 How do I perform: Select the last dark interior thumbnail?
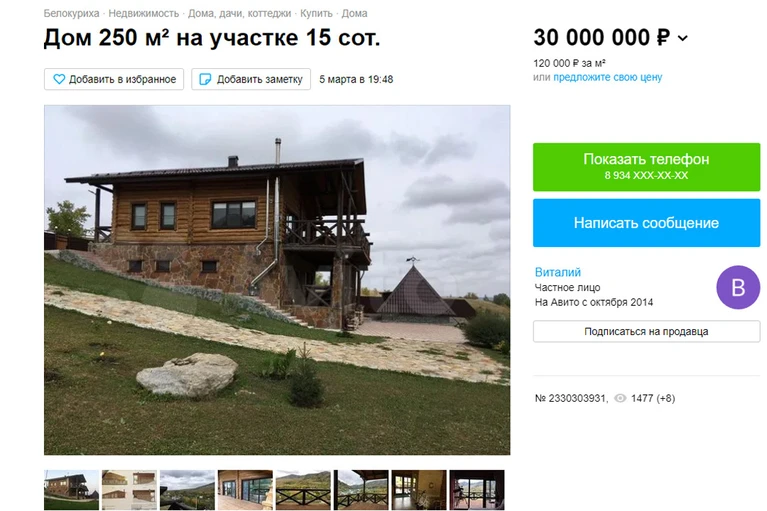(x=477, y=490)
